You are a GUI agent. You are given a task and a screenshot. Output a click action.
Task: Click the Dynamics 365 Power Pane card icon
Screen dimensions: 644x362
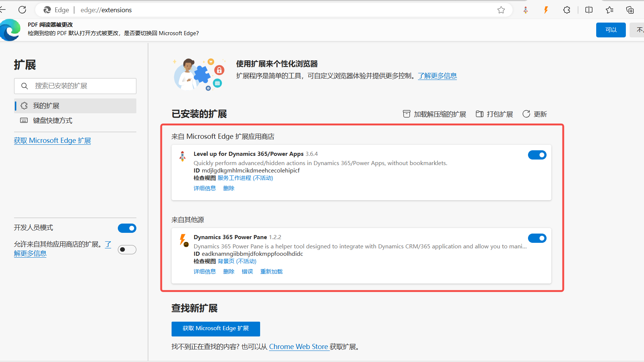coord(184,240)
